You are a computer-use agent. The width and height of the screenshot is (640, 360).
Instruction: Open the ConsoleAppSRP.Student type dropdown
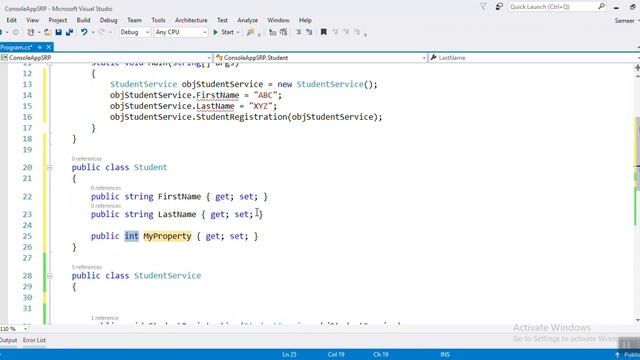[x=321, y=58]
